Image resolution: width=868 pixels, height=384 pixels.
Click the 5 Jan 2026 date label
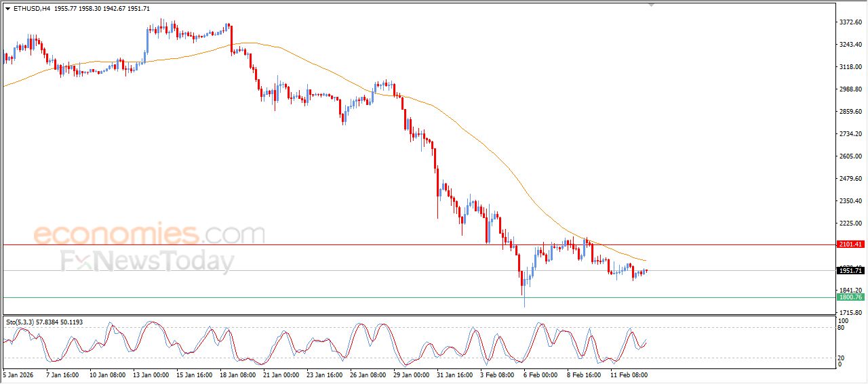tap(17, 375)
